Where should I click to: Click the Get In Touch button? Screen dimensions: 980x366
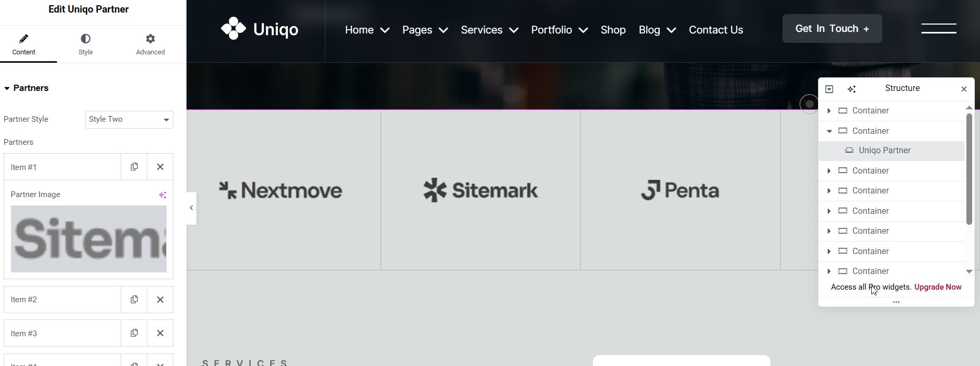click(832, 29)
